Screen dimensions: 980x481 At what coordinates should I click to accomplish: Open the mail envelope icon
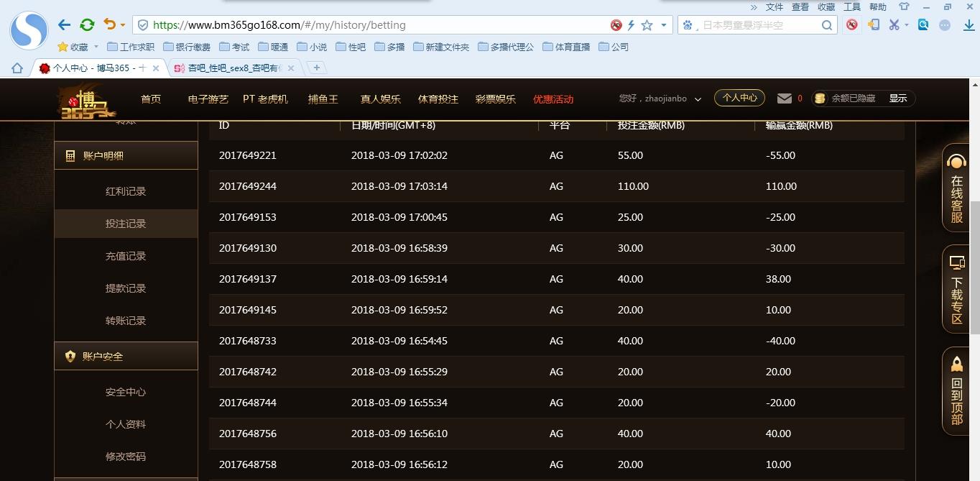pos(785,99)
